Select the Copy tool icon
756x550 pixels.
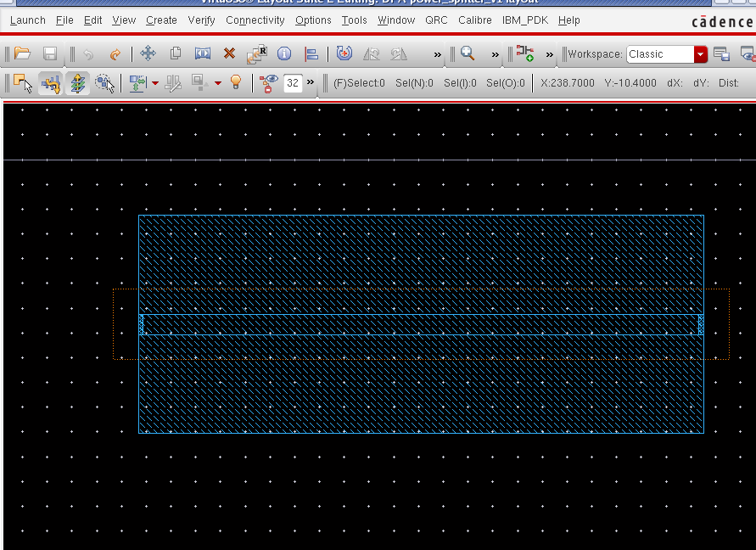(176, 54)
